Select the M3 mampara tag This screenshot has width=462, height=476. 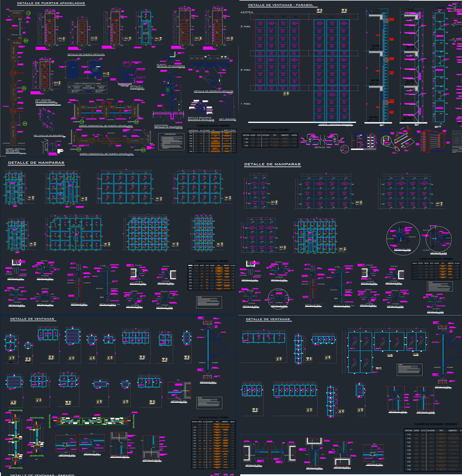coord(159,198)
